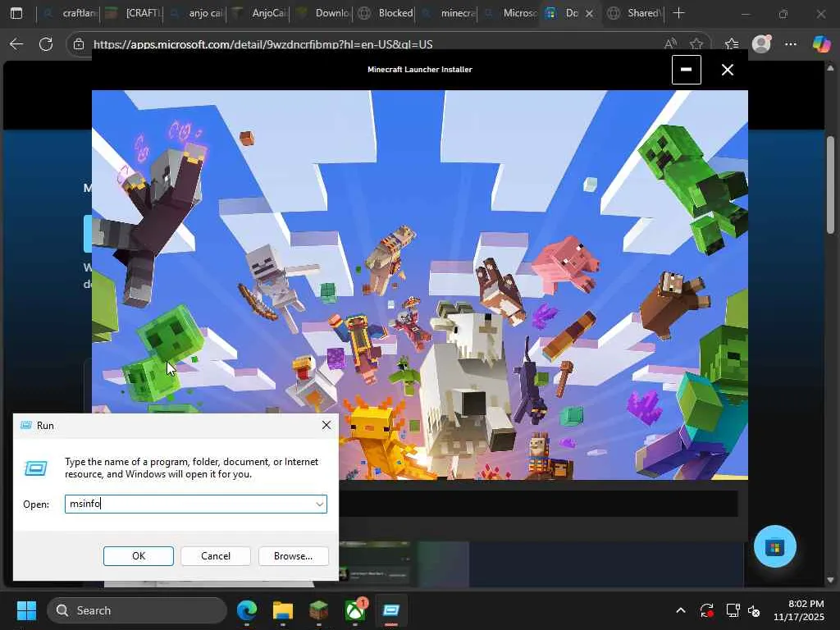Image resolution: width=840 pixels, height=630 pixels.
Task: Open the Windows Update tray icon
Action: 706,610
